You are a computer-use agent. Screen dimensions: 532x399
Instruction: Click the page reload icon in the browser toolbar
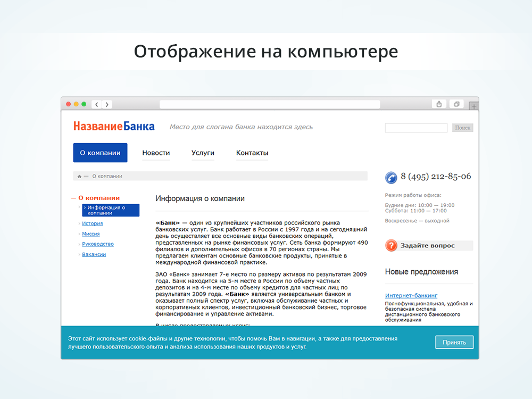[x=456, y=104]
